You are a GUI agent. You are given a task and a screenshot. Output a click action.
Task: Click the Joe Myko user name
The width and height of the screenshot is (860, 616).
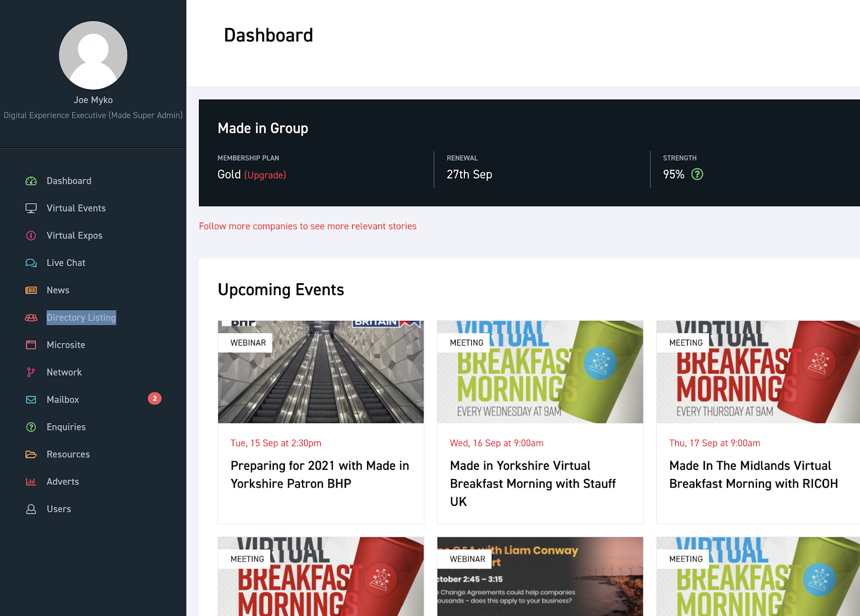pyautogui.click(x=93, y=100)
